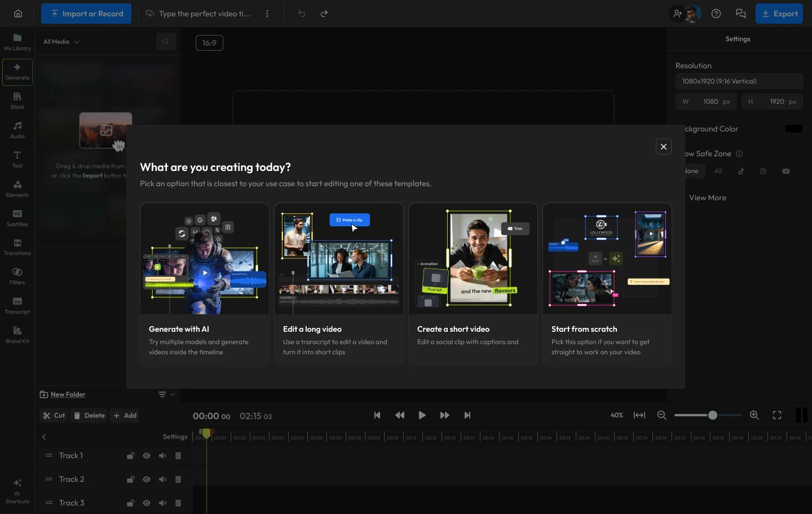Open the Resolution preset dropdown
This screenshot has width=812, height=514.
click(739, 81)
